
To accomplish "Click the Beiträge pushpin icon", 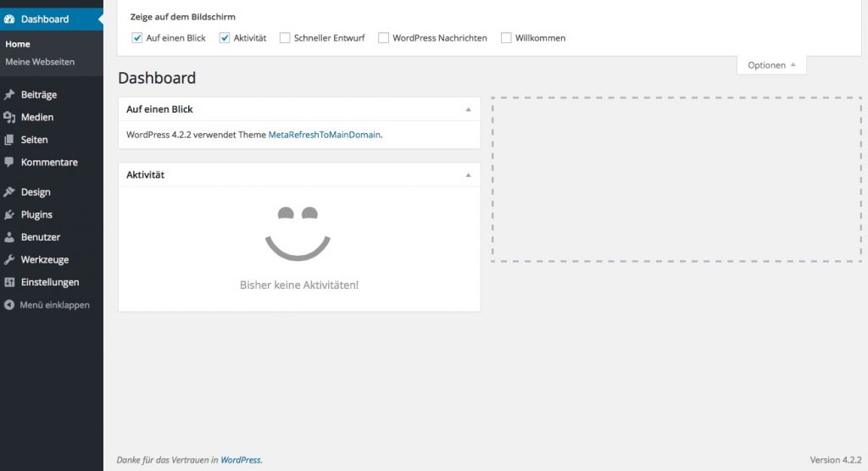I will [x=9, y=95].
